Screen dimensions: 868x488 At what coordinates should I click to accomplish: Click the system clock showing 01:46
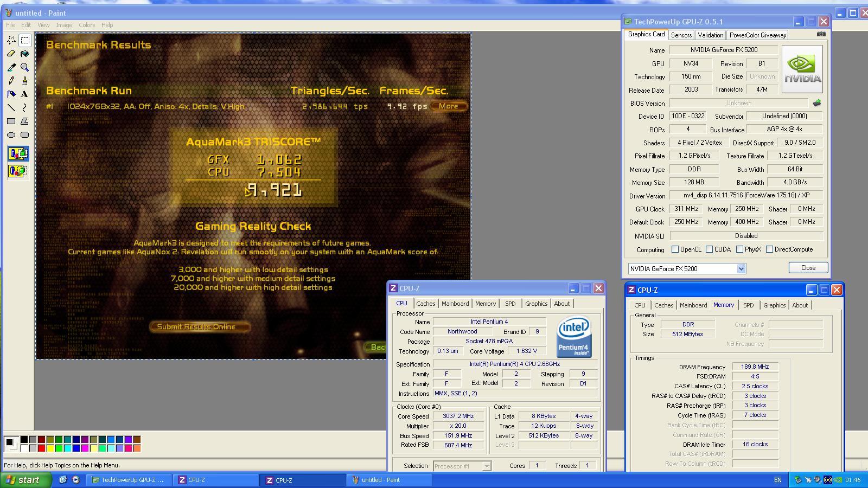[852, 480]
